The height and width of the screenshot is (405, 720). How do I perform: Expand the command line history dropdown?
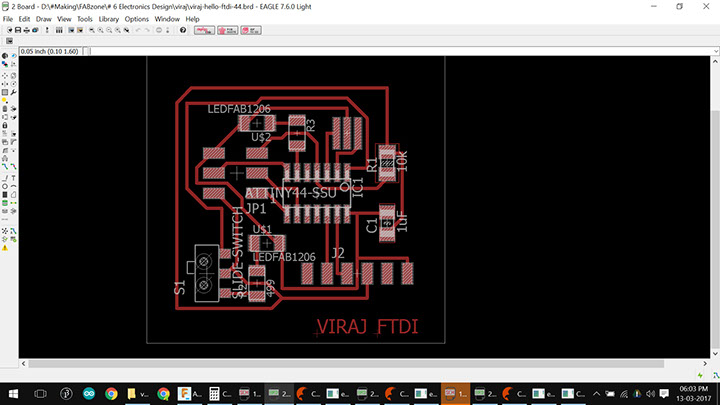pyautogui.click(x=716, y=51)
